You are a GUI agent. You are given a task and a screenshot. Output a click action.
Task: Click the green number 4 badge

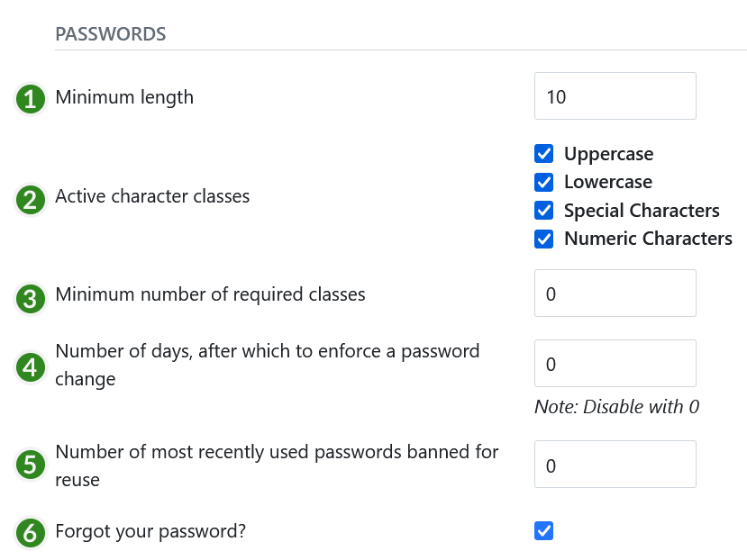point(31,367)
